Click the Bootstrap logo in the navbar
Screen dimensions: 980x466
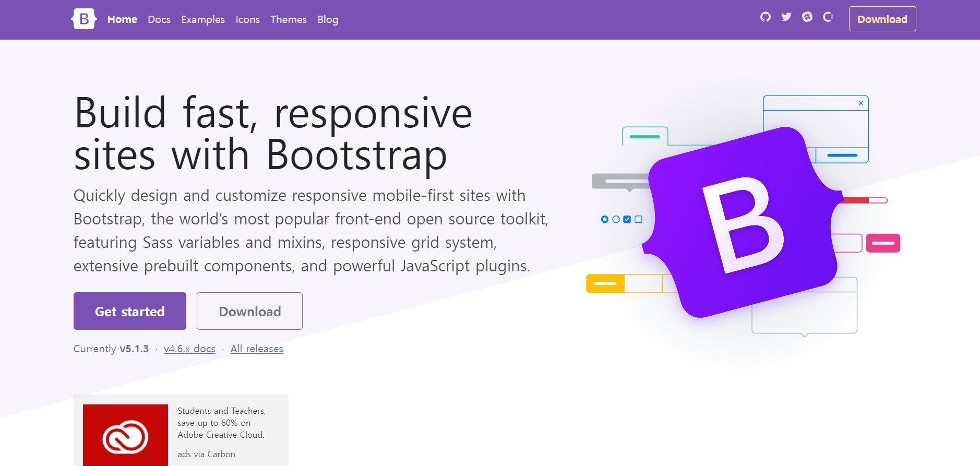[x=84, y=19]
